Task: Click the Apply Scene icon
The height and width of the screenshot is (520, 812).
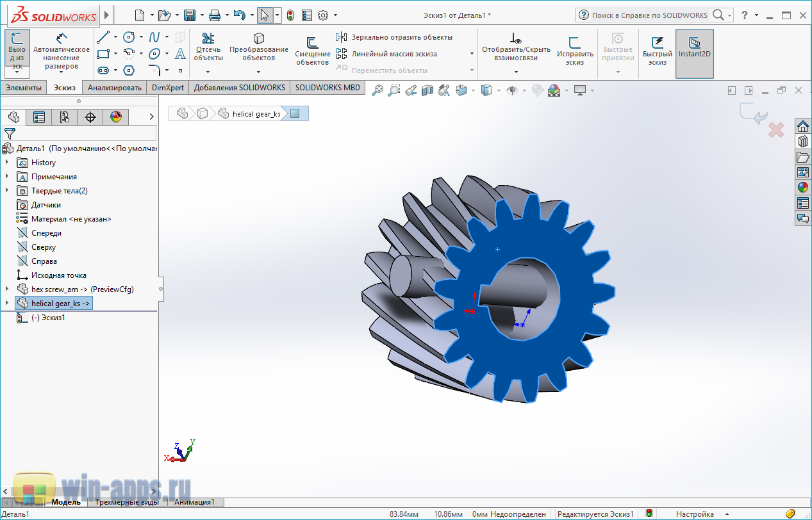Action: (554, 90)
